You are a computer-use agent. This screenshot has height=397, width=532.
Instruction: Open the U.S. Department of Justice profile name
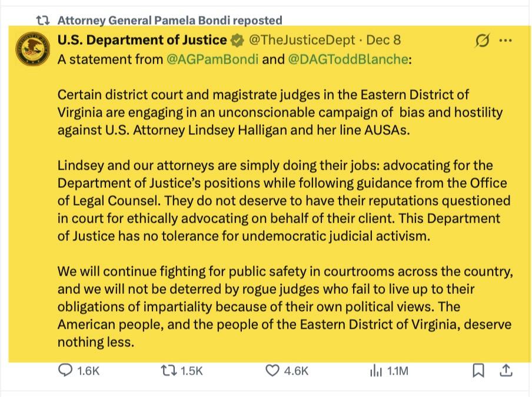[x=142, y=40]
